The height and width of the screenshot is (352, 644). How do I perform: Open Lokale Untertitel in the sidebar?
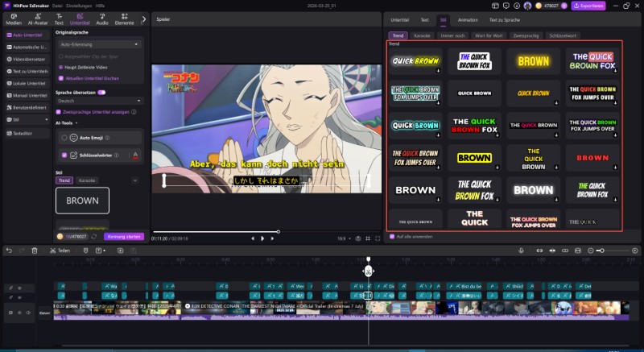[x=27, y=84]
